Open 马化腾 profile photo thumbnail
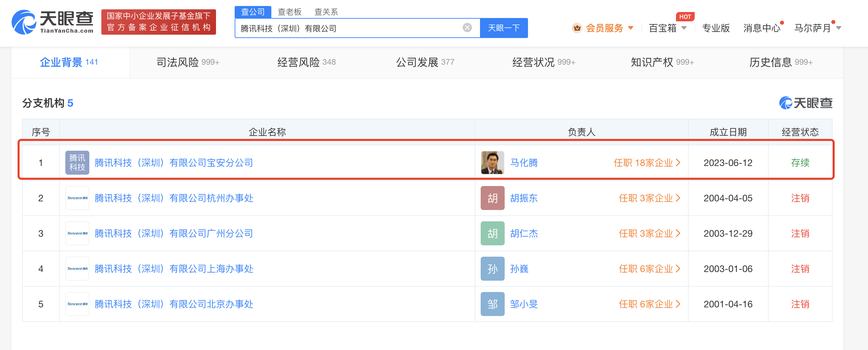868x350 pixels. pyautogui.click(x=492, y=163)
